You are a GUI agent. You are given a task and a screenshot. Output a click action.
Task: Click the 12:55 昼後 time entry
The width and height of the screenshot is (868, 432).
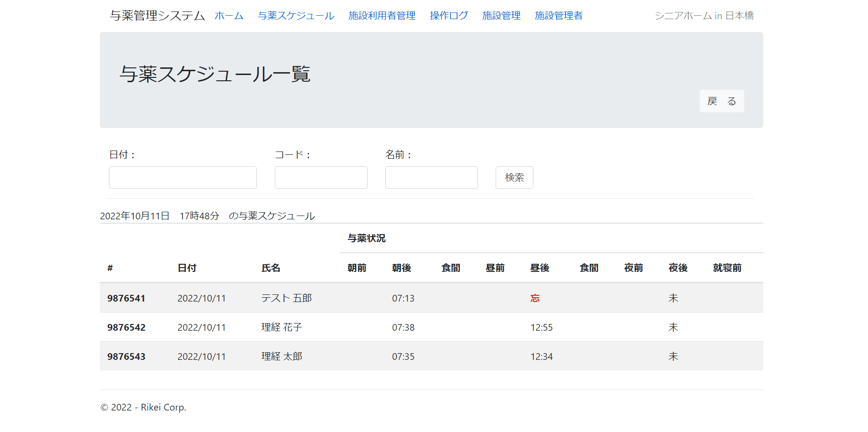click(x=542, y=327)
